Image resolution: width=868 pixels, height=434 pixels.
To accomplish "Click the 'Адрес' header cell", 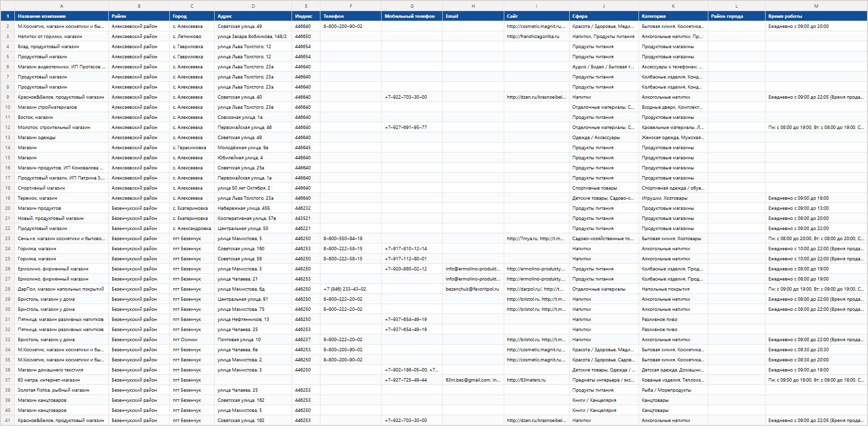I will (253, 16).
